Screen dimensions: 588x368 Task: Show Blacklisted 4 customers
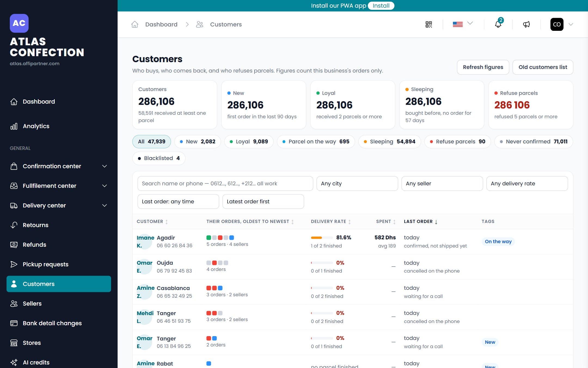click(x=159, y=158)
